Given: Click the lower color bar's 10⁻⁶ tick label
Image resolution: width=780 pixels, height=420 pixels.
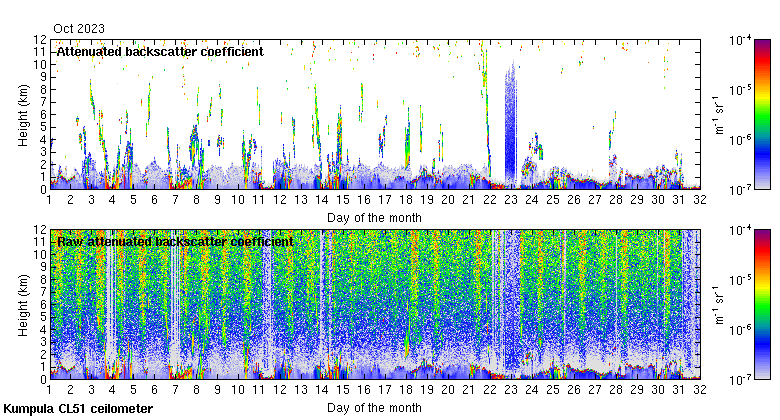Looking at the screenshot, I should click(740, 330).
